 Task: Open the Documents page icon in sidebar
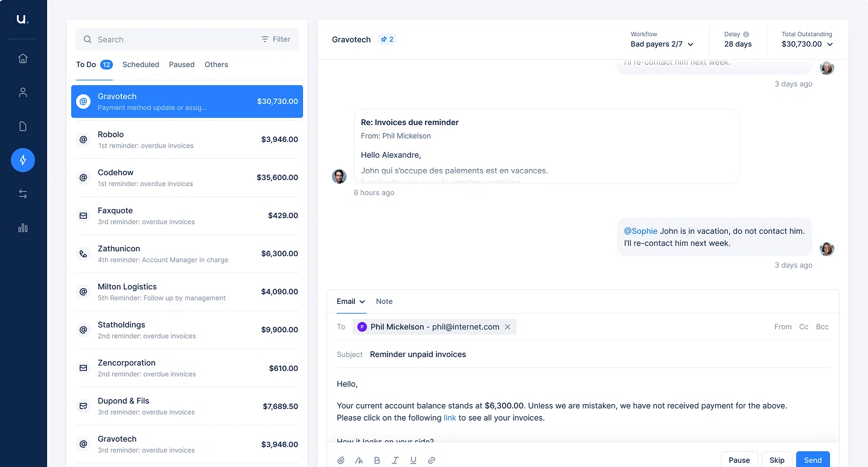coord(22,126)
